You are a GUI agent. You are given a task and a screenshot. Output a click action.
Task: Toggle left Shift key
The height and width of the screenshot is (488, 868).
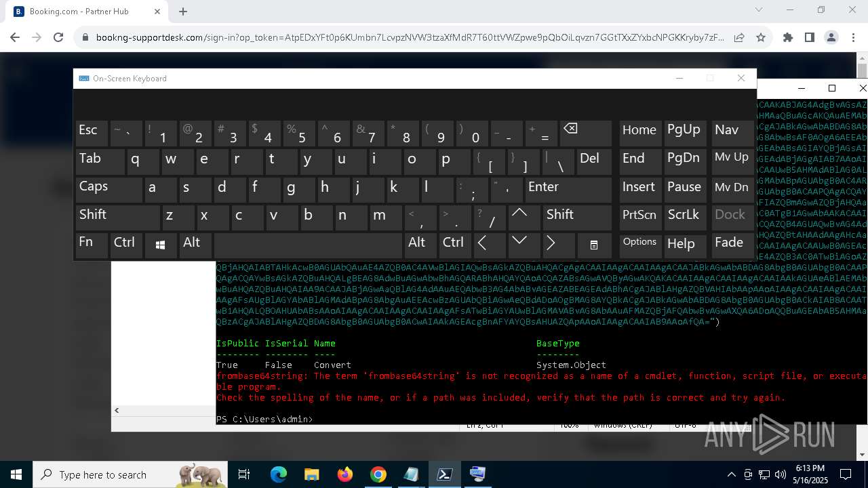pyautogui.click(x=117, y=218)
